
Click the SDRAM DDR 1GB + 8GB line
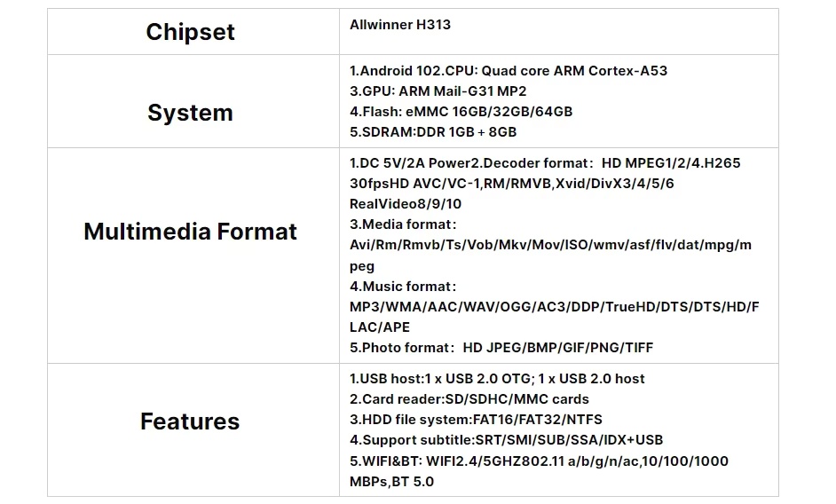tap(432, 132)
